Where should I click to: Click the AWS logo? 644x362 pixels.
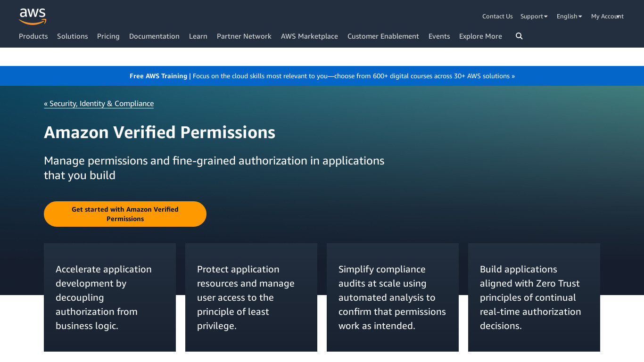tap(33, 16)
